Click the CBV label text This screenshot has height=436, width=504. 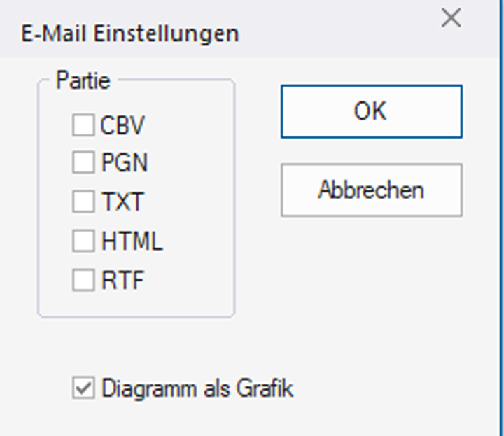122,126
